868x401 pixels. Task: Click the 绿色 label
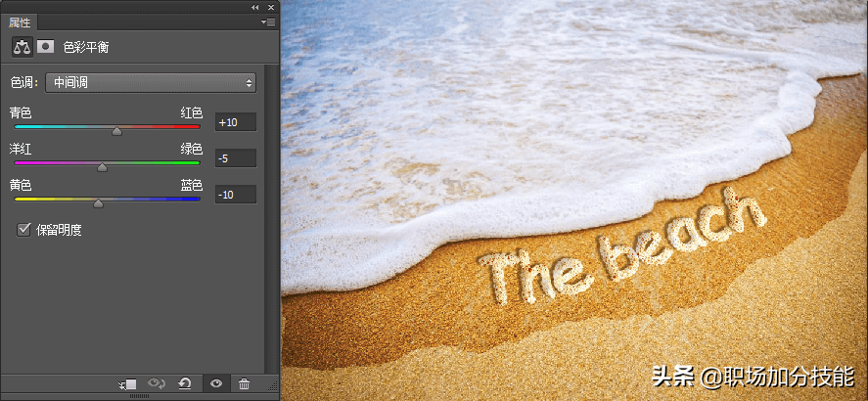(192, 150)
